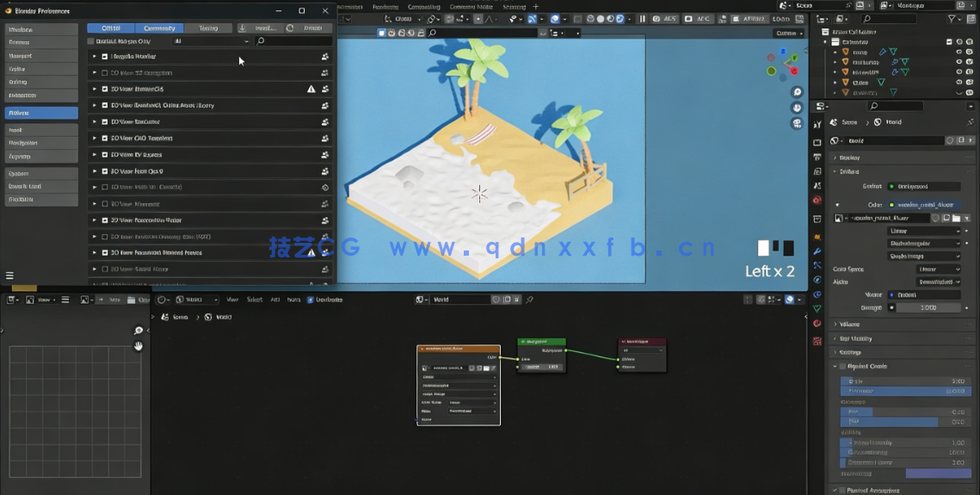Screen dimensions: 980x495
Task: Click the Refresh add-ons button
Action: pos(308,28)
